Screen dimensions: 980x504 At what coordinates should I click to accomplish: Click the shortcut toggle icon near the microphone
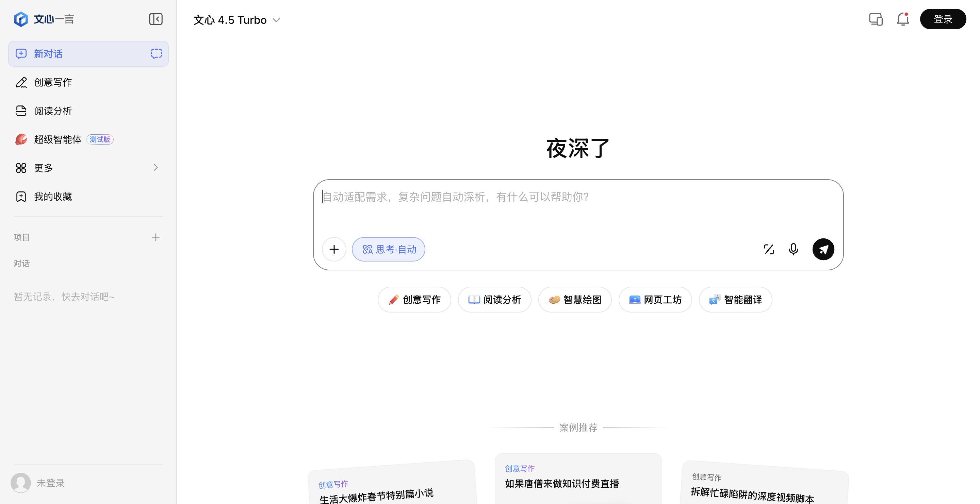[769, 249]
